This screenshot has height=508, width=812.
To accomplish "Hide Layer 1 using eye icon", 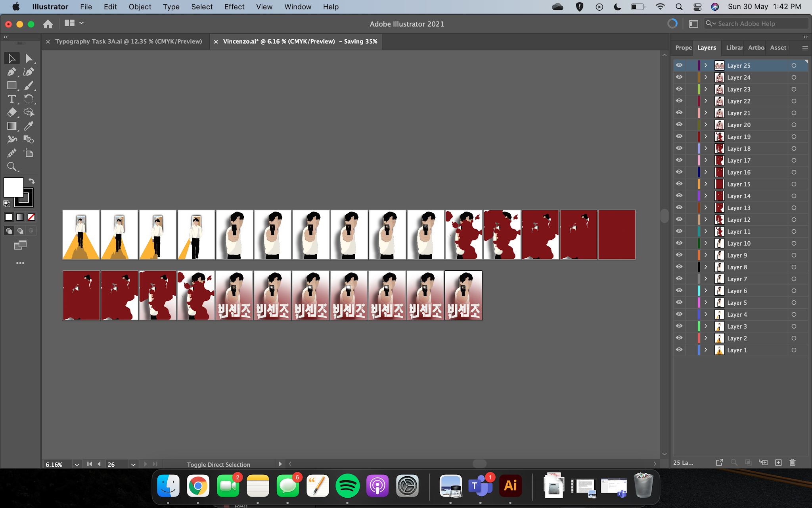I will click(679, 350).
